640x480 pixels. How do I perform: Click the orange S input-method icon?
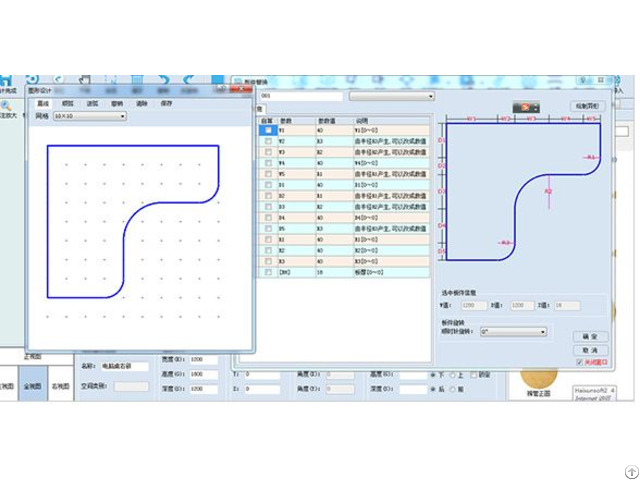click(525, 107)
